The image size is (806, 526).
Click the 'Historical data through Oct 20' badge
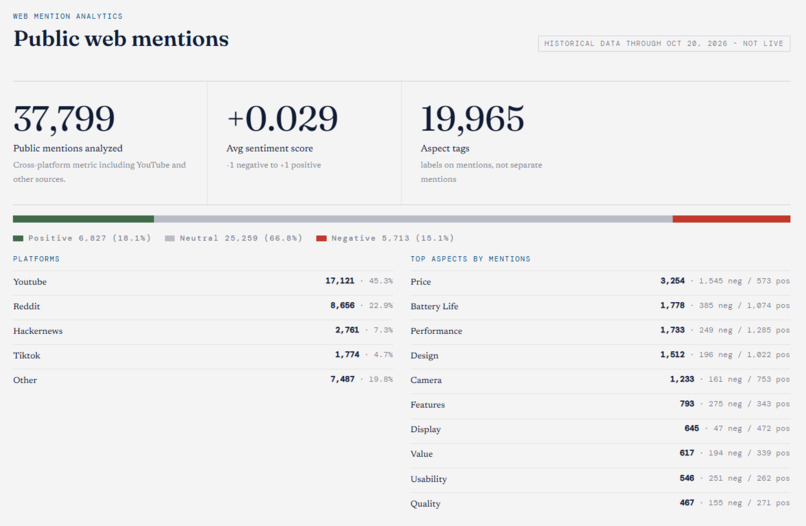pos(664,44)
